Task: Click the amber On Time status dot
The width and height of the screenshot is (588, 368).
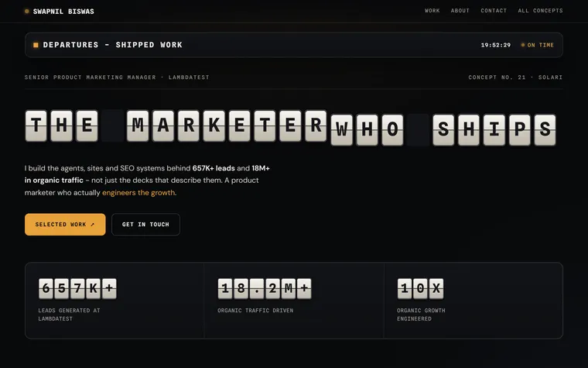Action: [x=523, y=45]
